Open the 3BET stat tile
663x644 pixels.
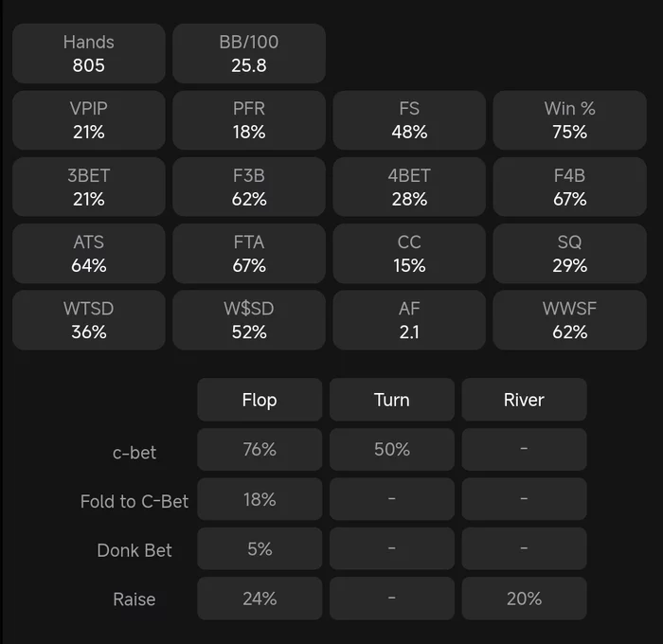click(x=89, y=188)
